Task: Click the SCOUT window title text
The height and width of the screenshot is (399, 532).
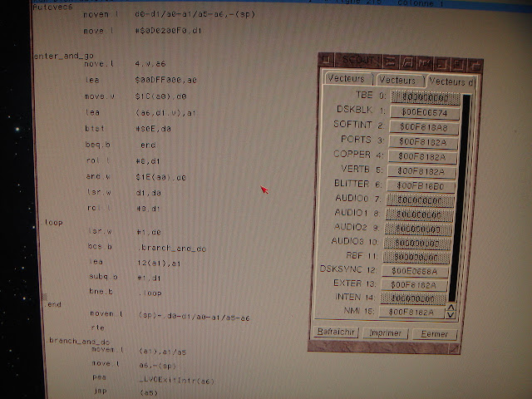Action: pos(360,61)
